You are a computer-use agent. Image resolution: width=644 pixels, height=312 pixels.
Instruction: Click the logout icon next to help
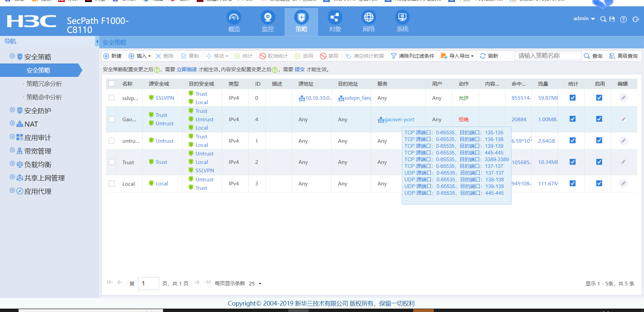636,19
